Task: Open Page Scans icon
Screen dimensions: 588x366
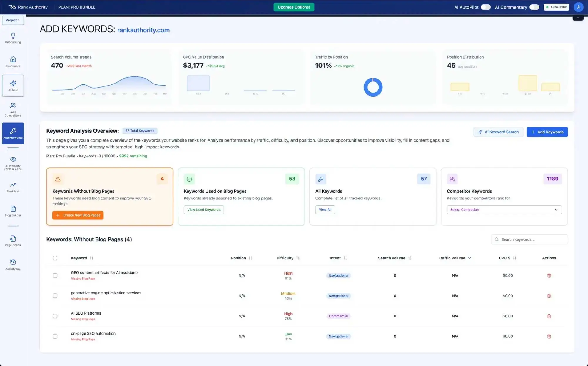Action: [13, 239]
